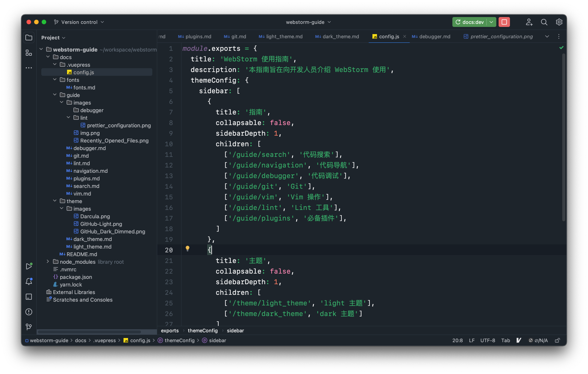Expand the node_modules folder

point(47,261)
